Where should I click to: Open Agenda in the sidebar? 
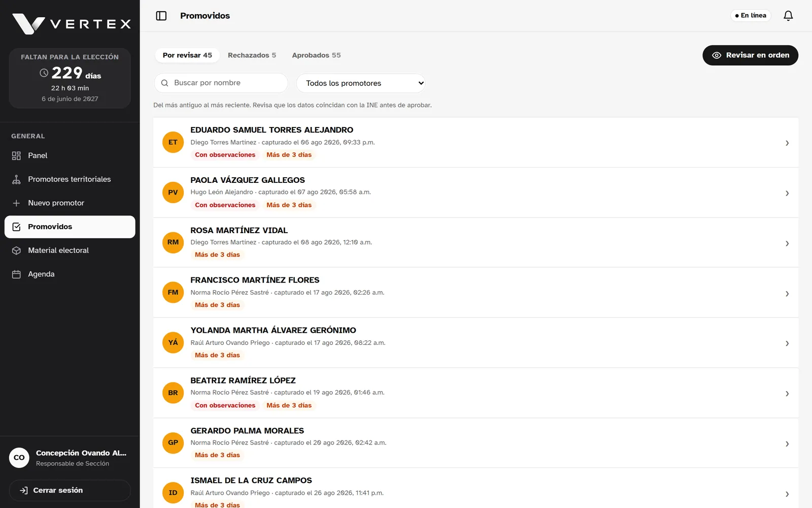tap(70, 274)
